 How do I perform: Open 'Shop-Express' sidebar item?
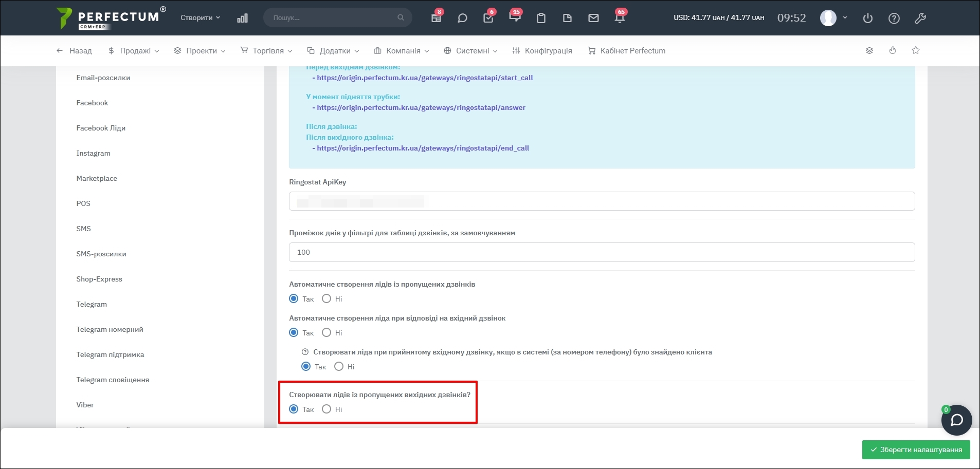99,279
